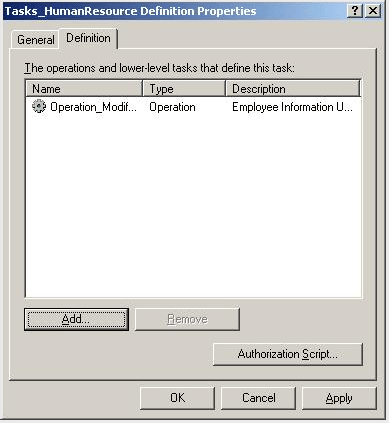Close the Definition Properties dialog
This screenshot has width=389, height=423.
click(x=373, y=11)
